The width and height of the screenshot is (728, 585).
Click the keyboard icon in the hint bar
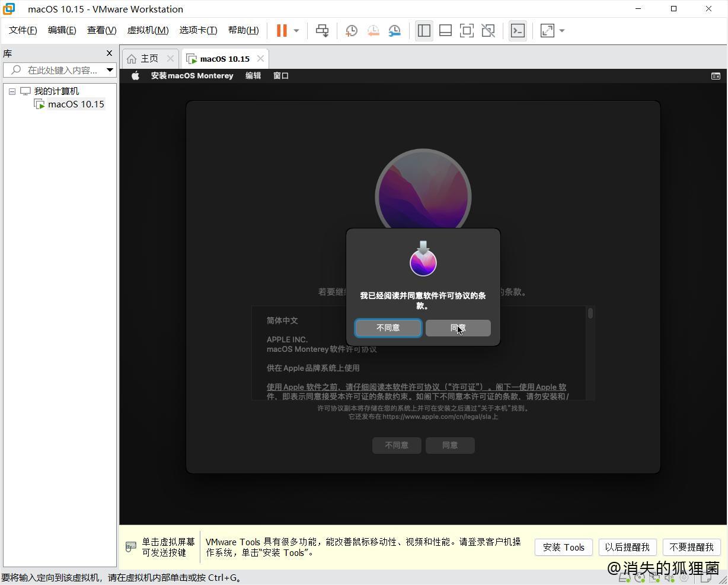point(131,547)
